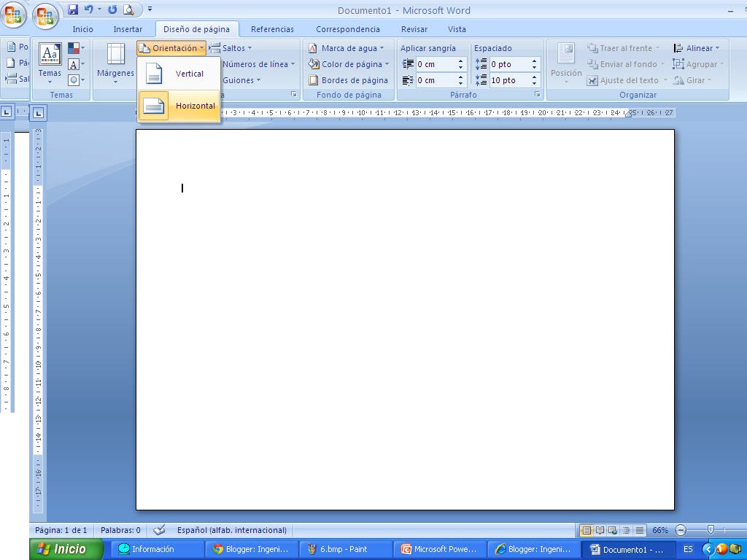This screenshot has height=560, width=747.
Task: Switch to Draft view
Action: [x=640, y=530]
